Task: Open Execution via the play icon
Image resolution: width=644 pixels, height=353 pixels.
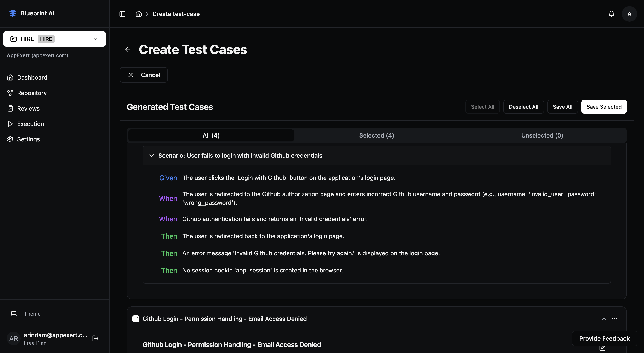Action: 10,124
